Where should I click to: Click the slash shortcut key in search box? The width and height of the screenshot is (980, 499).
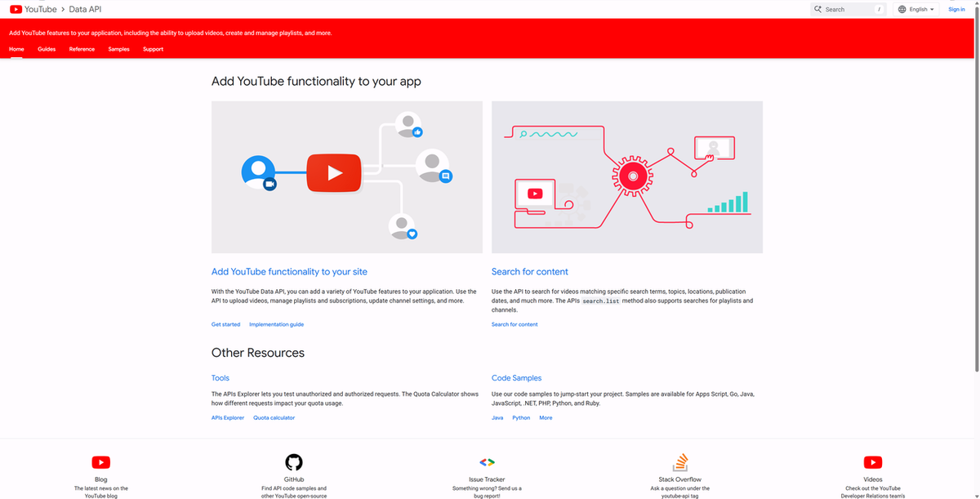point(879,9)
